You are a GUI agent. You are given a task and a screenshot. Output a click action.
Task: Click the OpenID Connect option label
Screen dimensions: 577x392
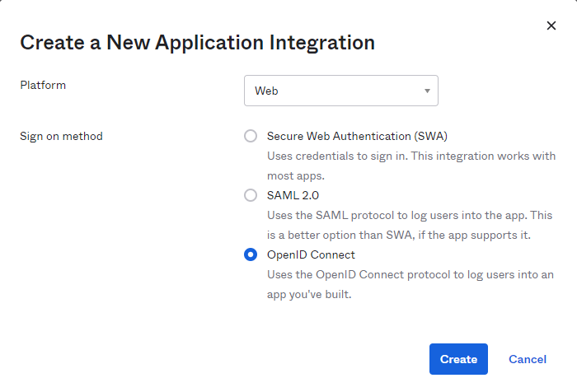coord(311,254)
